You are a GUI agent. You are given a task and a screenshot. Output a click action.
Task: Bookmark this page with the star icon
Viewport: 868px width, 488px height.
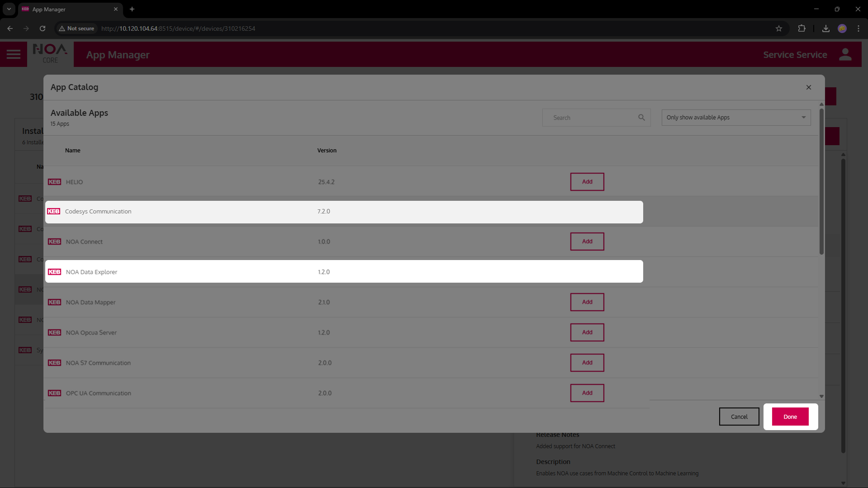[778, 28]
